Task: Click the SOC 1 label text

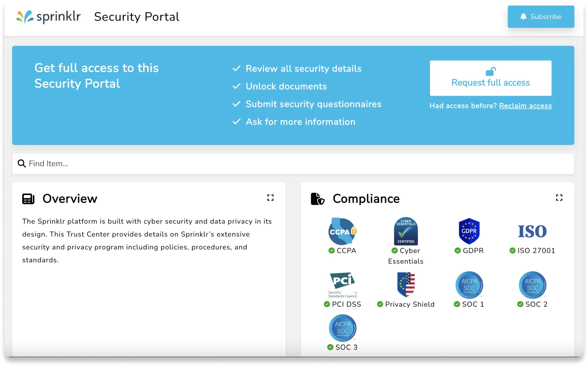Action: pos(473,304)
